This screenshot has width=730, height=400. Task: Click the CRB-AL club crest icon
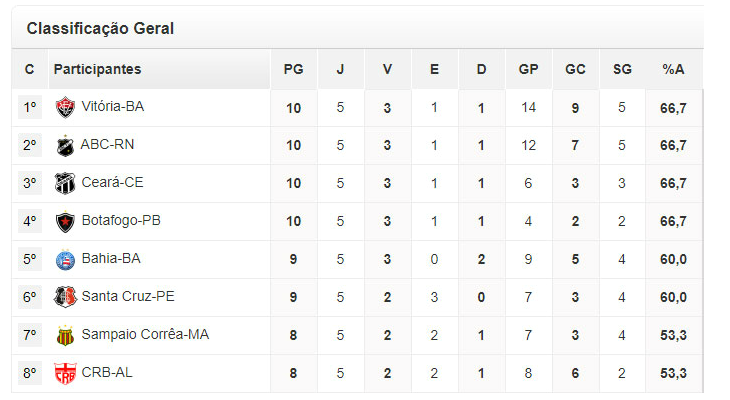coord(65,373)
